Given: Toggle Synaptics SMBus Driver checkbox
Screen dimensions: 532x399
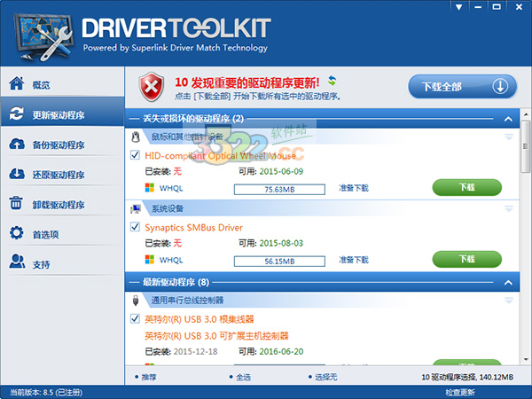Looking at the screenshot, I should tap(136, 227).
